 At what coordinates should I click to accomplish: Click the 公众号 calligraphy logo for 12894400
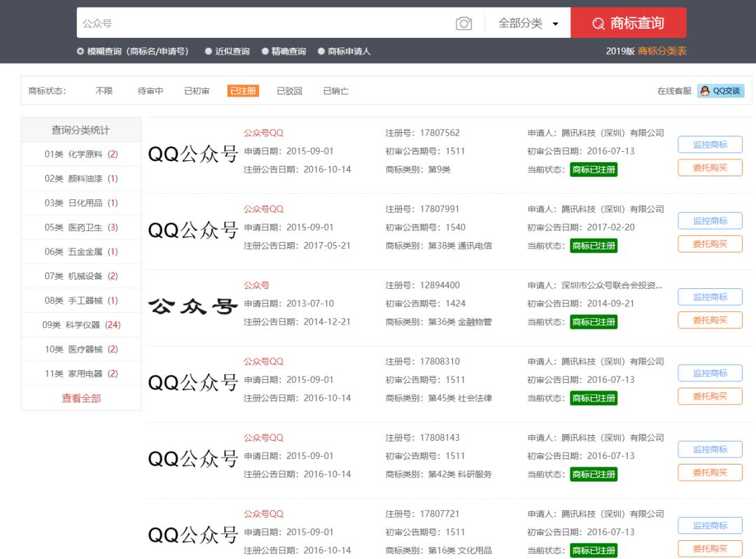click(x=193, y=306)
